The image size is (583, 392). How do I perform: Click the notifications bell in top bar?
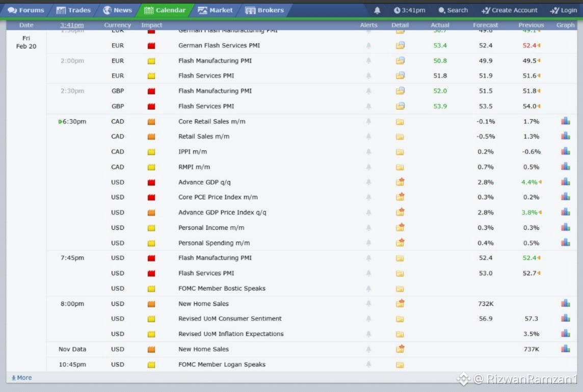[x=377, y=10]
